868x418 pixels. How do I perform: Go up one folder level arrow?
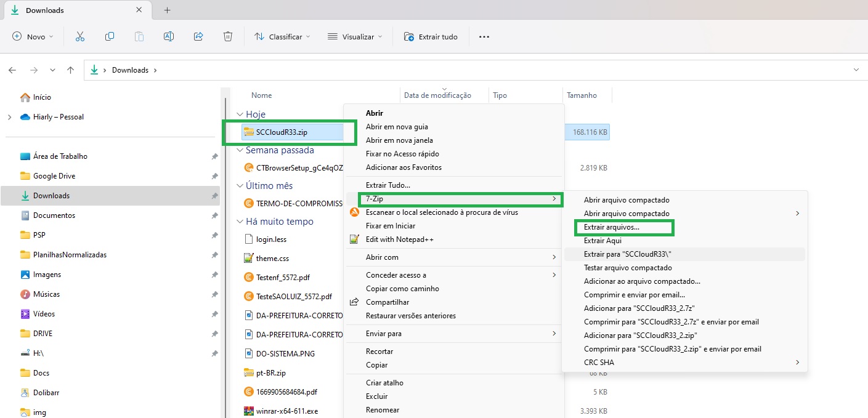[x=71, y=70]
